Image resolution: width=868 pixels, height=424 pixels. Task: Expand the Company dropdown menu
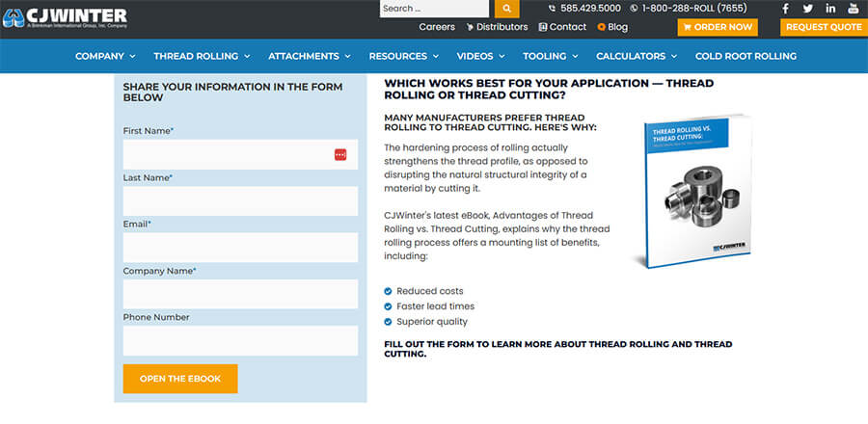(105, 56)
